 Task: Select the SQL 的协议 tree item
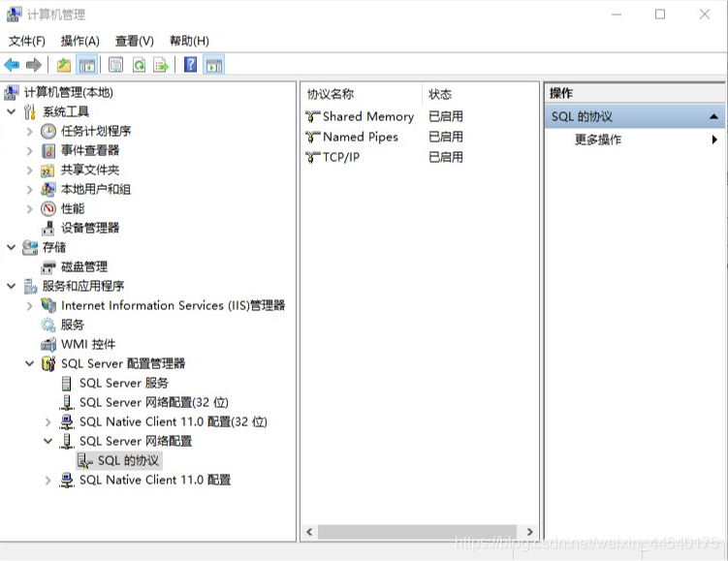(128, 460)
